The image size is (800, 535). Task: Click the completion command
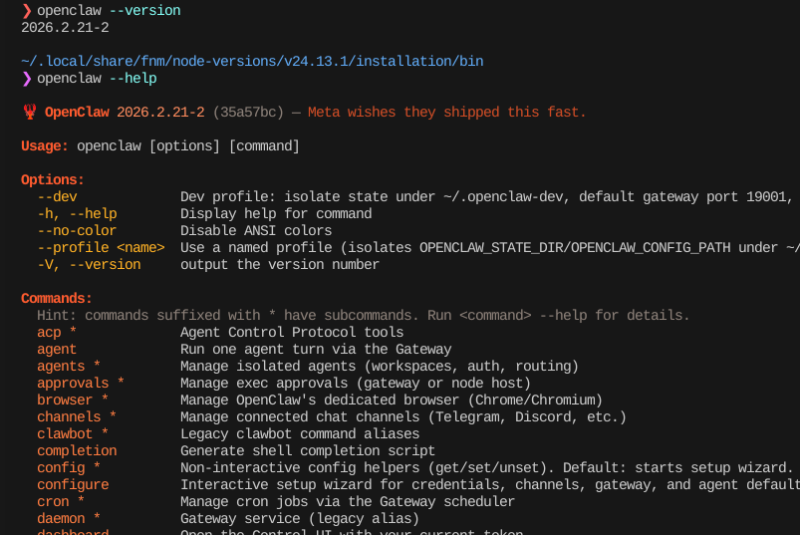(x=77, y=451)
